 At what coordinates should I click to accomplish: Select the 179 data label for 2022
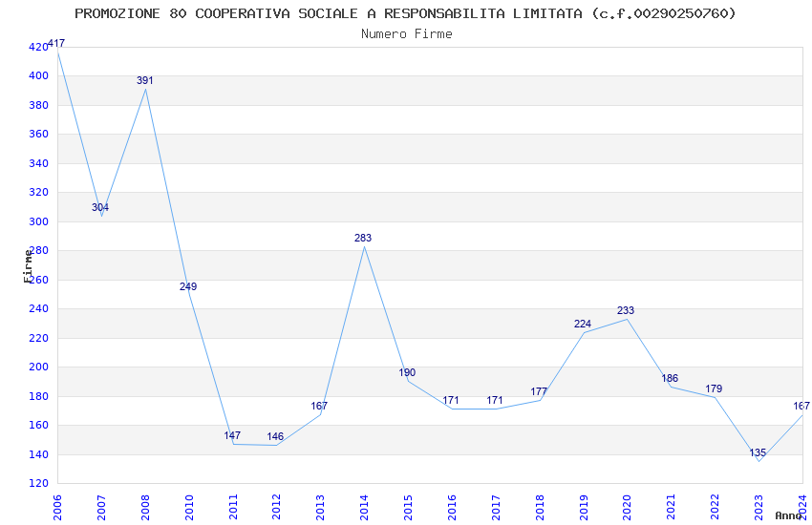715,388
